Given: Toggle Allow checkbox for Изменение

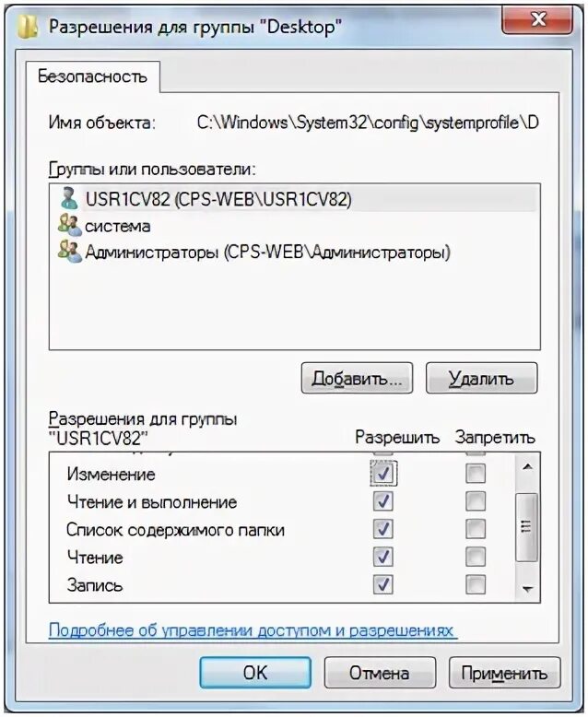Looking at the screenshot, I should point(383,474).
